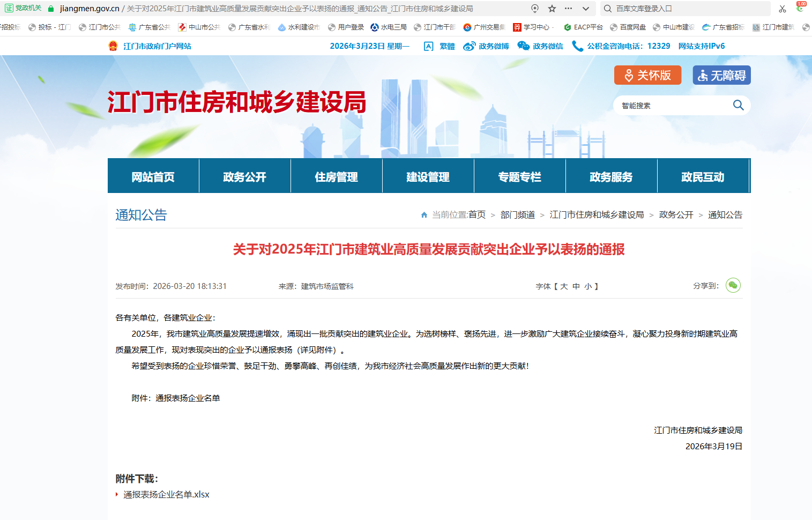Open the 政务微博 Weibo icon link
812x520 pixels.
point(470,46)
